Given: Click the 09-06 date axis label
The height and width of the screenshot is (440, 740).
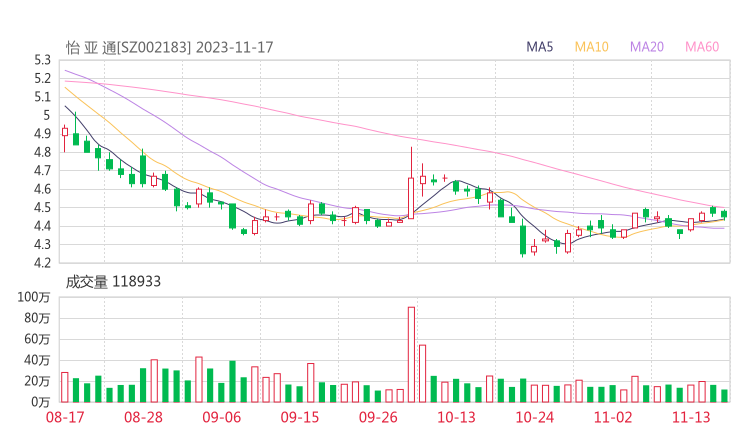Looking at the screenshot, I should point(222,417).
